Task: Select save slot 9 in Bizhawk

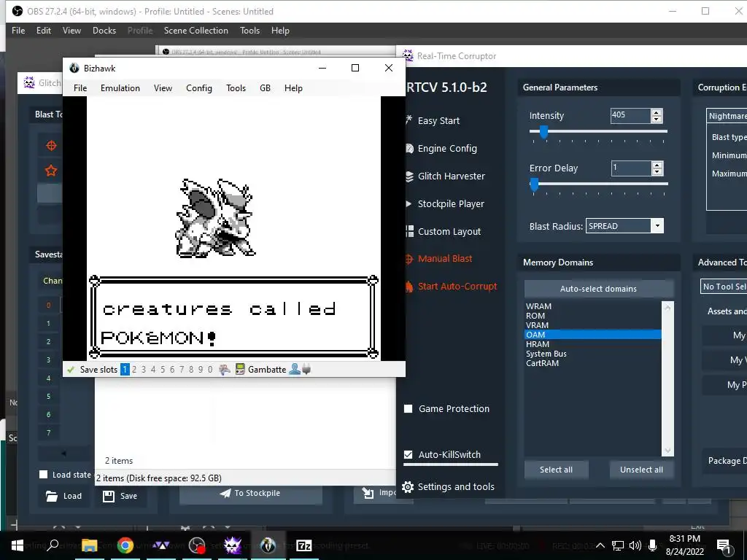Action: (201, 370)
